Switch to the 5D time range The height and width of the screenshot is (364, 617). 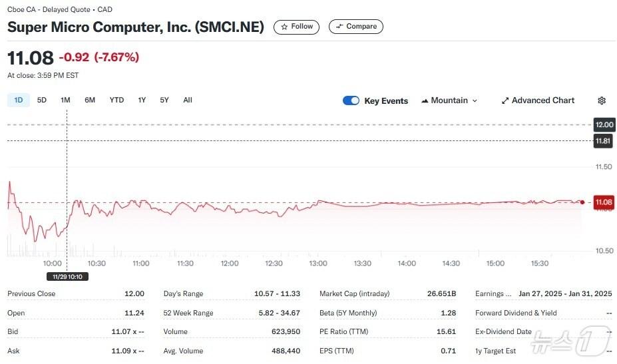coord(42,100)
